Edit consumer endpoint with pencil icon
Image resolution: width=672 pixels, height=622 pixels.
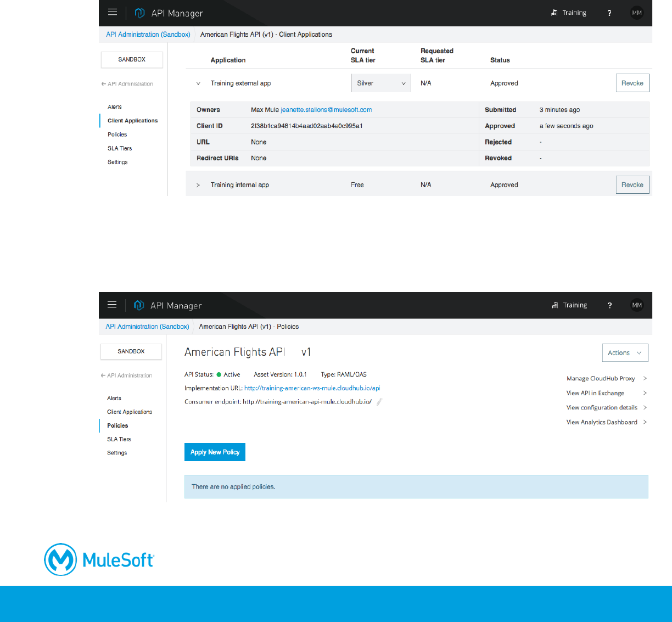click(379, 402)
